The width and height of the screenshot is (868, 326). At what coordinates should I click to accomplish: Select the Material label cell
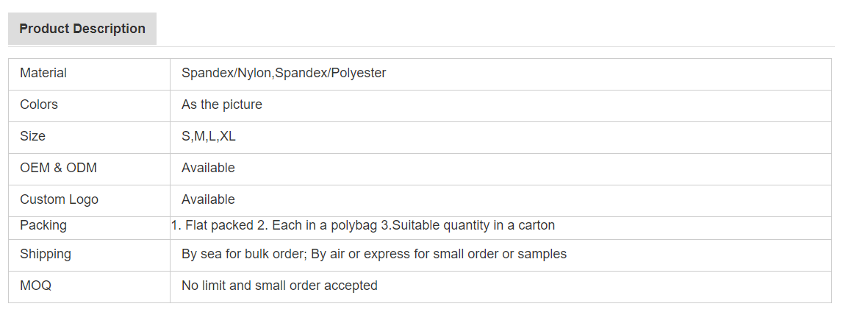pyautogui.click(x=43, y=73)
